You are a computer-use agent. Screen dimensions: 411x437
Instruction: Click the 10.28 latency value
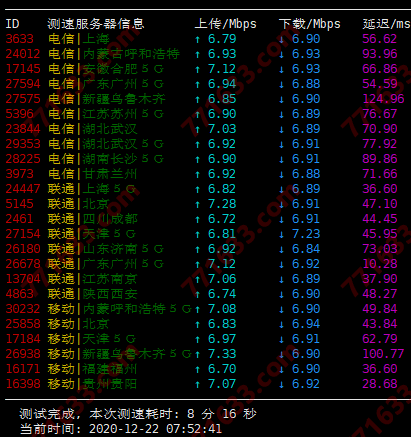pos(380,264)
